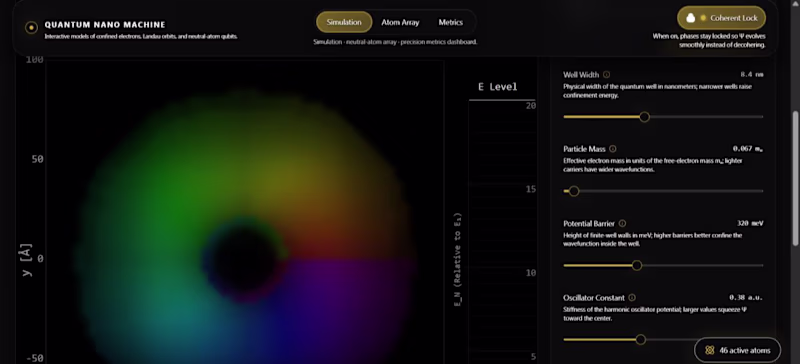Image resolution: width=800 pixels, height=364 pixels.
Task: Click the Particle Mass label
Action: pyautogui.click(x=584, y=149)
